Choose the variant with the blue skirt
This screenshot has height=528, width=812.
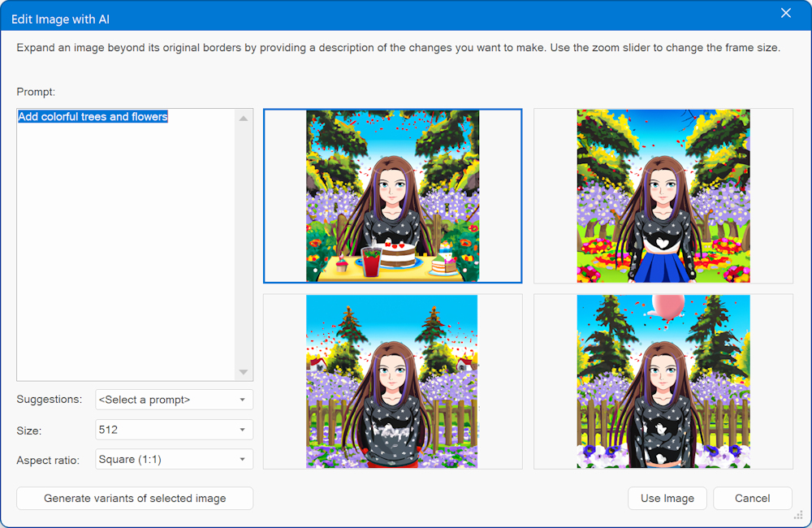coord(663,196)
